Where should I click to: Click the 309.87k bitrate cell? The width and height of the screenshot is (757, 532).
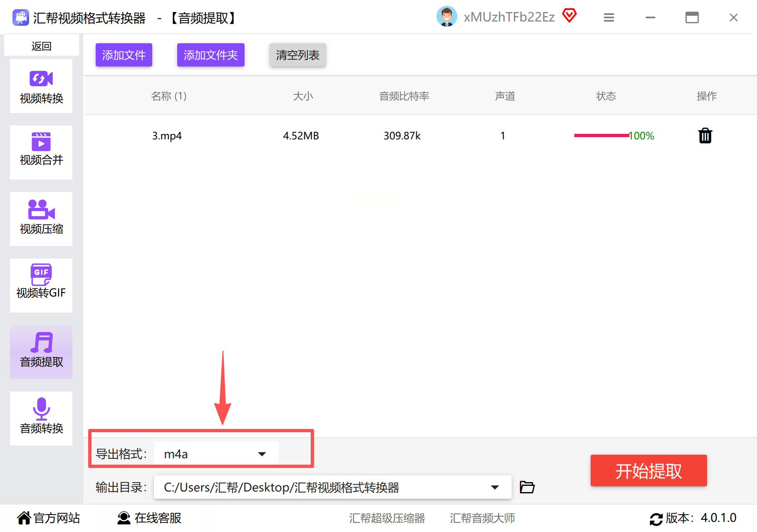(402, 136)
